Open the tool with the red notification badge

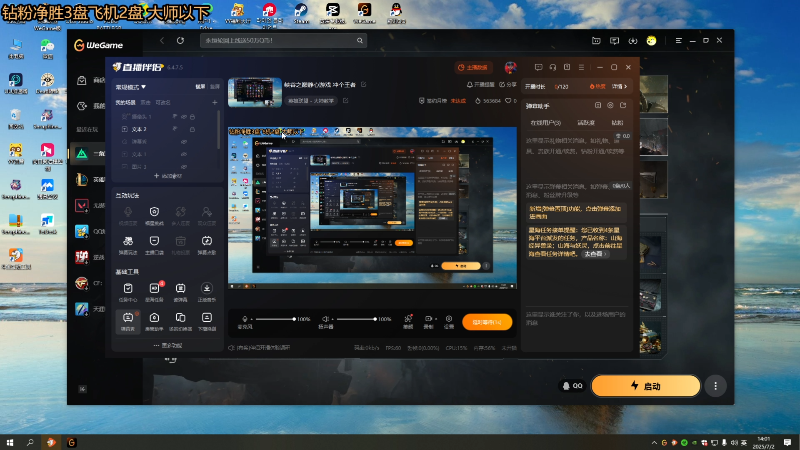point(154,292)
